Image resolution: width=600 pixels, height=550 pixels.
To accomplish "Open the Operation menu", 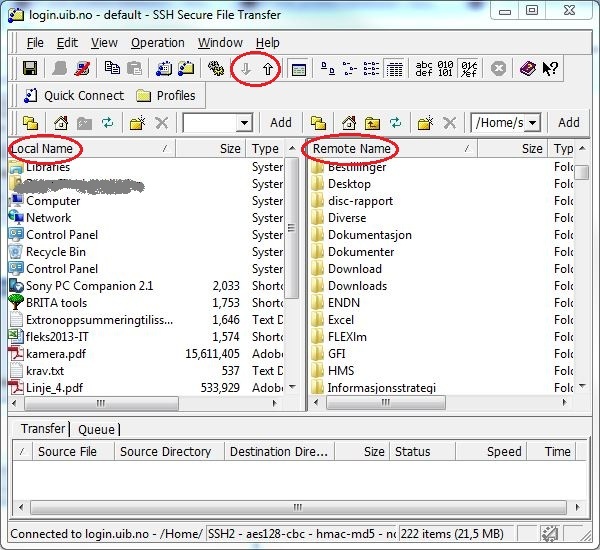I will click(x=157, y=43).
